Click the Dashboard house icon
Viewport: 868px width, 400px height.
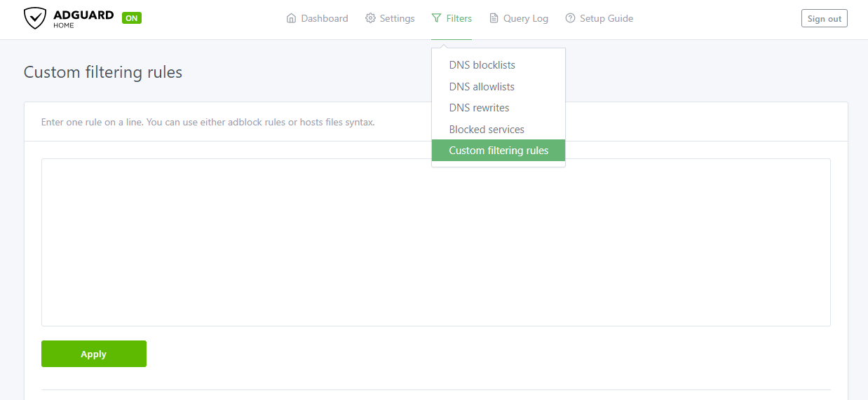(292, 18)
